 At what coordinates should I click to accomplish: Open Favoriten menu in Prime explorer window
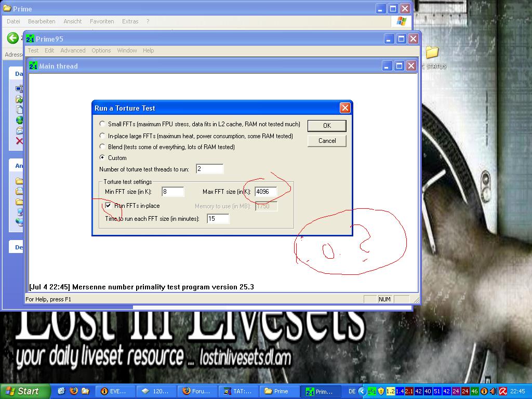[102, 21]
